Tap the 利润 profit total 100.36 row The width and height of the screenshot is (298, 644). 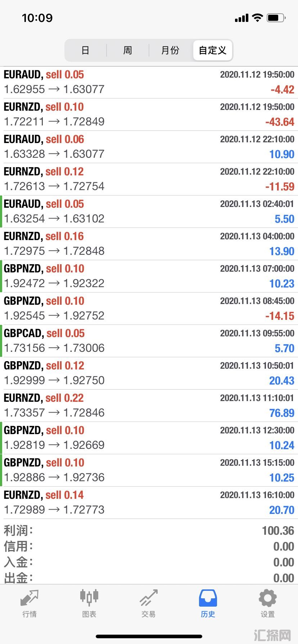point(149,530)
